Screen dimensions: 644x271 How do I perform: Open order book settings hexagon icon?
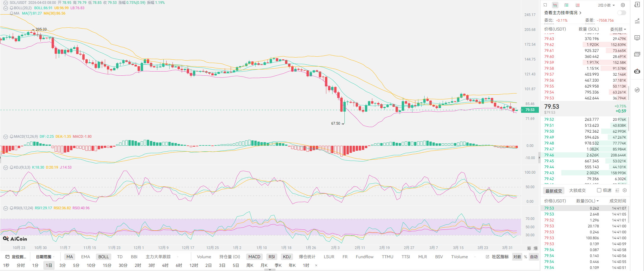pyautogui.click(x=623, y=5)
